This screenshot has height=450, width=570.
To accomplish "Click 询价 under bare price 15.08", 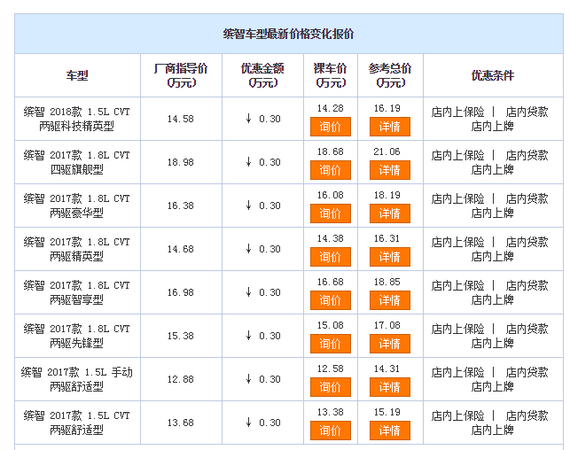I will click(x=330, y=343).
